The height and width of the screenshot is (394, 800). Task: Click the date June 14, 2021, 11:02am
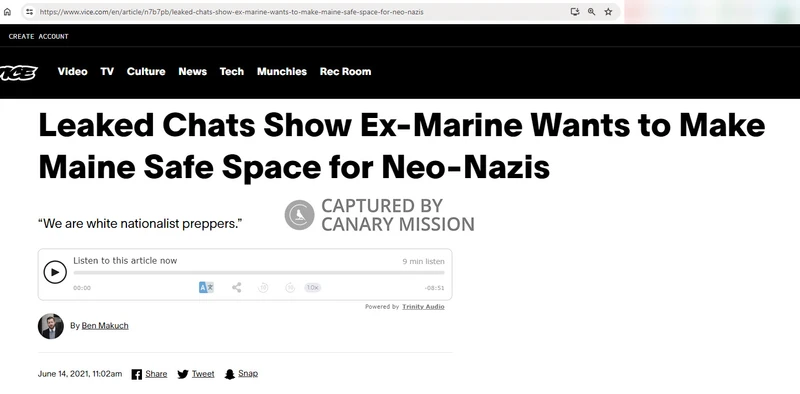[x=80, y=374]
